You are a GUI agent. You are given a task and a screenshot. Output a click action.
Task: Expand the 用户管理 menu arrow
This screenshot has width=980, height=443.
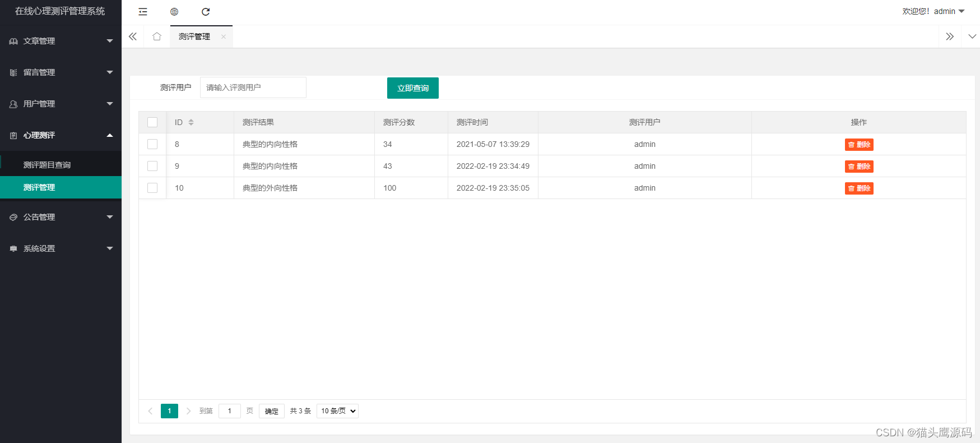point(110,104)
